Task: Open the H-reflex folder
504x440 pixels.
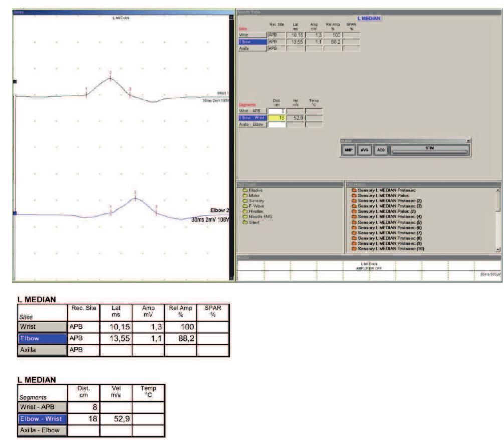Action: [x=256, y=211]
